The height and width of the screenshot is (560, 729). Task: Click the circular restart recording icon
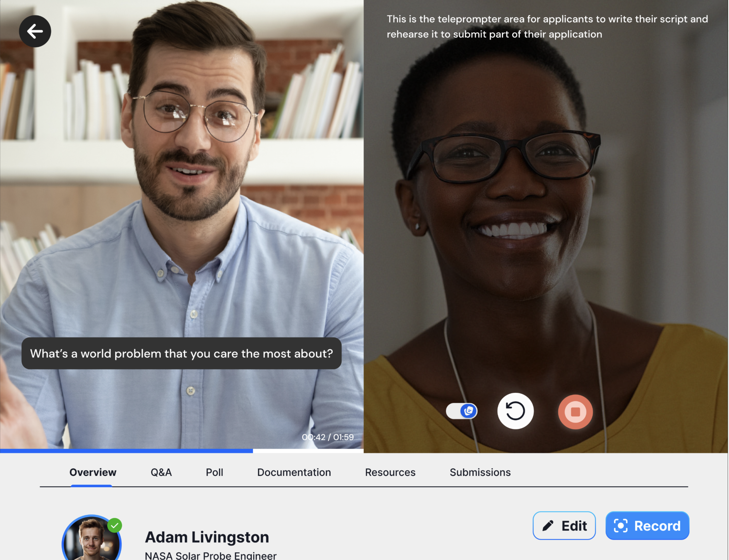(515, 411)
